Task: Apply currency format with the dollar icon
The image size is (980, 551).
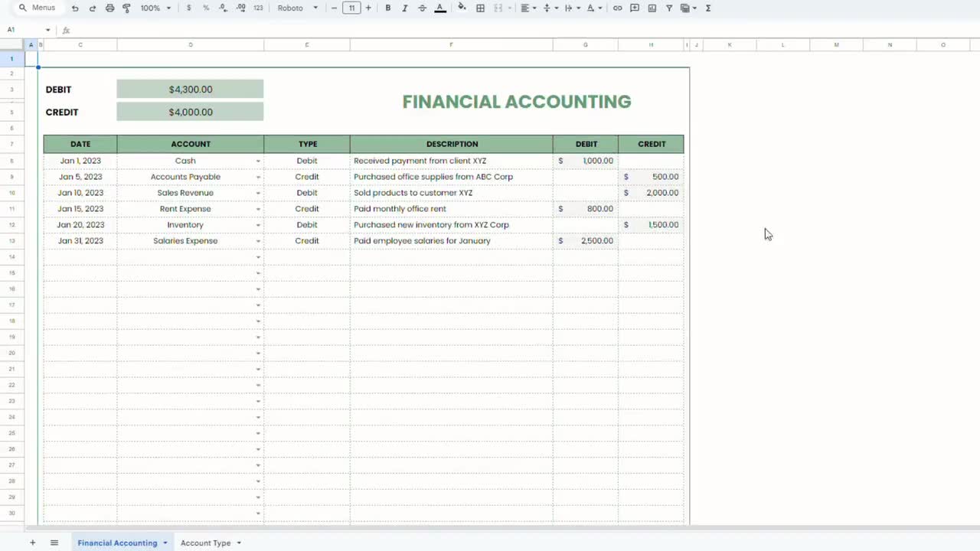Action: click(x=188, y=8)
